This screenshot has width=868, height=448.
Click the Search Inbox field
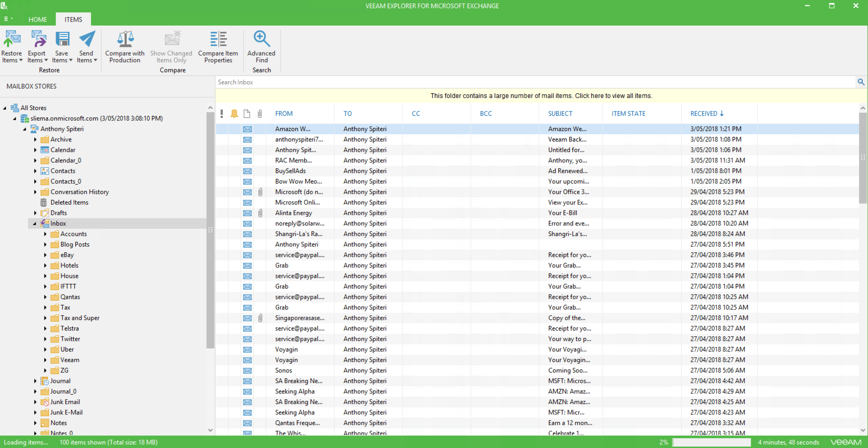tap(525, 82)
